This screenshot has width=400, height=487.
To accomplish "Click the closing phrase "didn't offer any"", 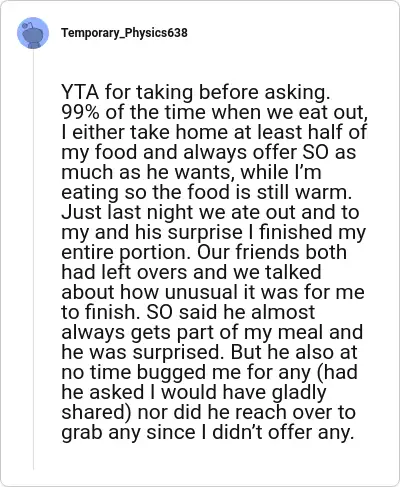I will (x=282, y=432).
